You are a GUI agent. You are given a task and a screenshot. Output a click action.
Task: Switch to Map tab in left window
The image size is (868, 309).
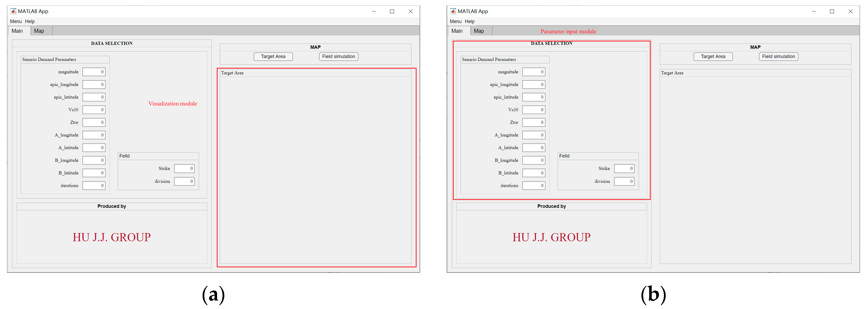tap(39, 31)
